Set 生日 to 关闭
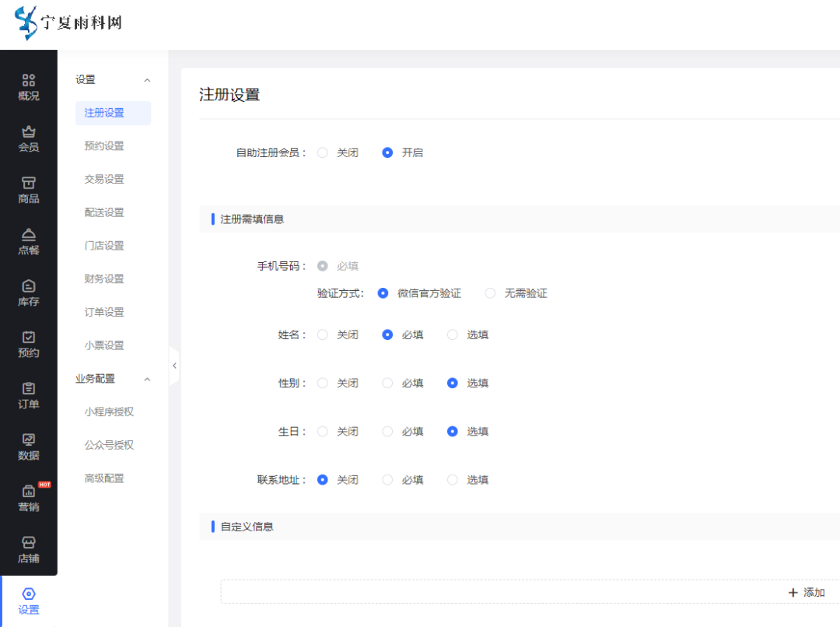The width and height of the screenshot is (840, 627). coord(323,432)
